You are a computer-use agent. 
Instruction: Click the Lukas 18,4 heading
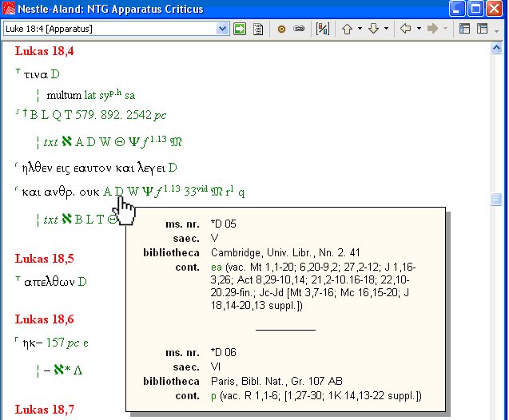point(44,51)
